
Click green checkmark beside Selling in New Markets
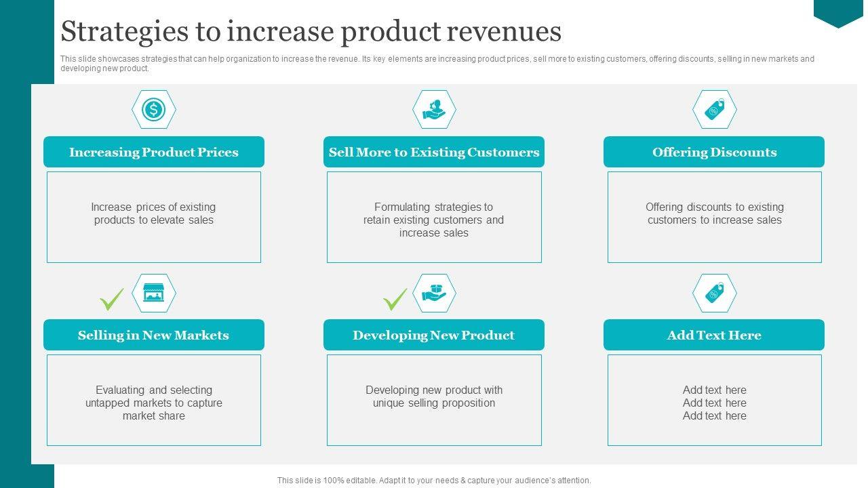tap(112, 299)
